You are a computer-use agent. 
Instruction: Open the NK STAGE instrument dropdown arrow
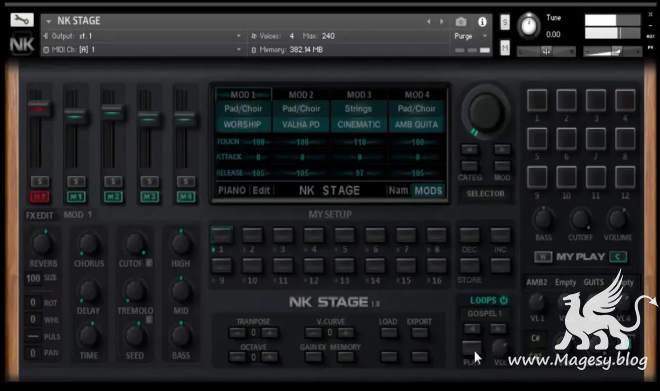tap(49, 21)
